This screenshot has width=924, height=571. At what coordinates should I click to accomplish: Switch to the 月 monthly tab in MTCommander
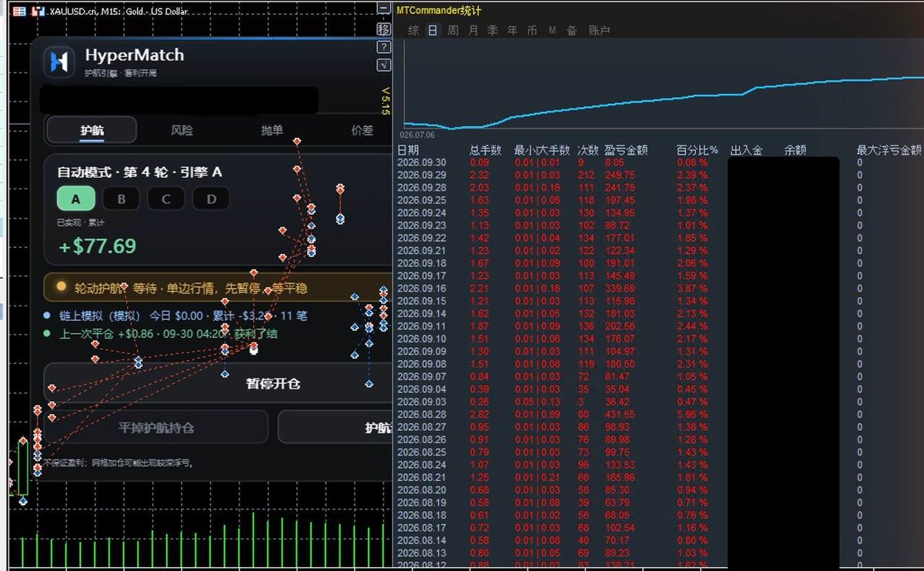click(473, 31)
